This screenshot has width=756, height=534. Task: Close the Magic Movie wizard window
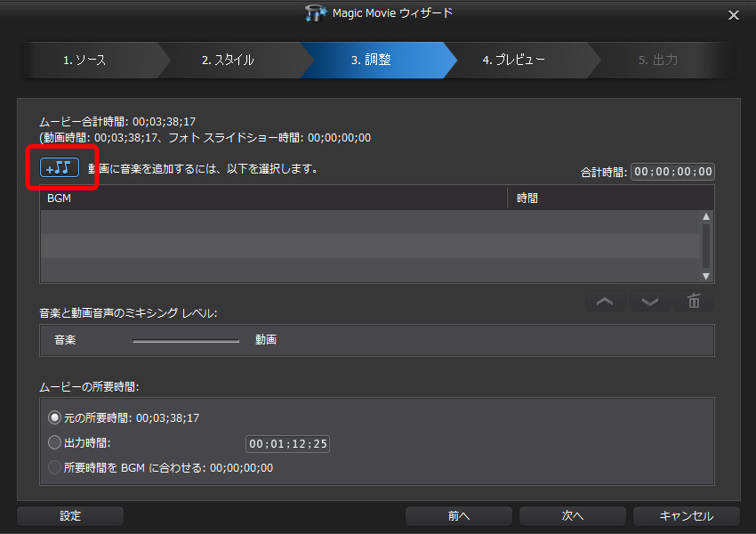[x=734, y=14]
